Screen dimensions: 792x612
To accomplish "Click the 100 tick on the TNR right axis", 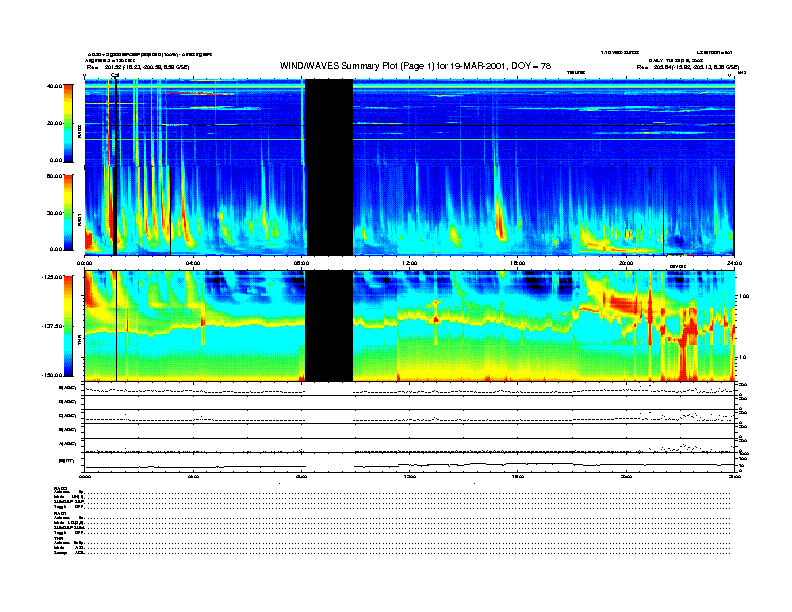I will [744, 296].
